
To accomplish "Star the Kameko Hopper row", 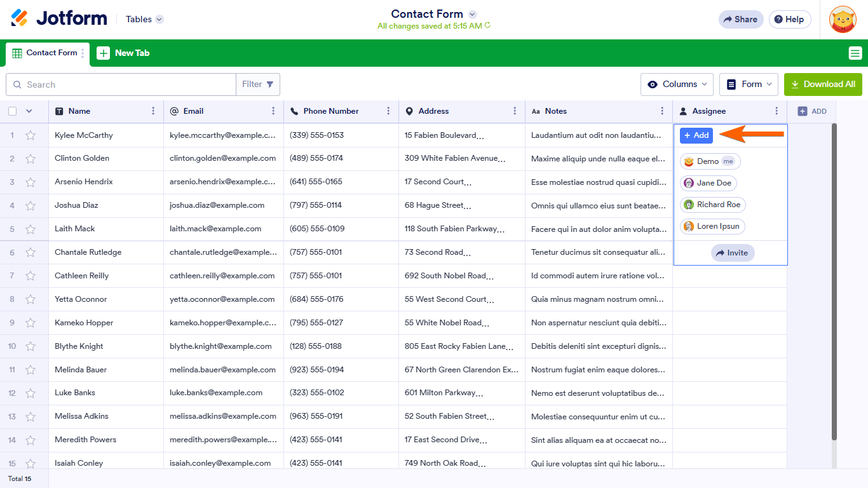I will pos(31,323).
